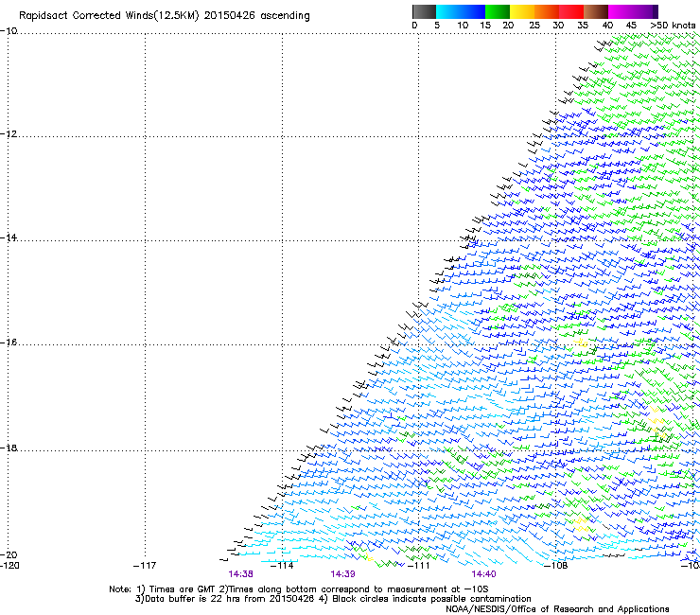Click the '-108' longitude axis label

(555, 566)
